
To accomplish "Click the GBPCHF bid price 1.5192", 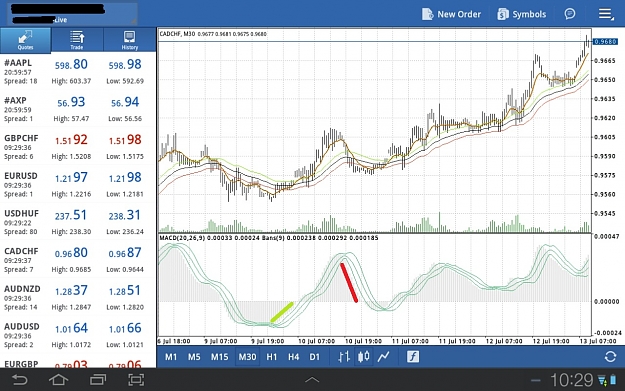I will (x=71, y=140).
